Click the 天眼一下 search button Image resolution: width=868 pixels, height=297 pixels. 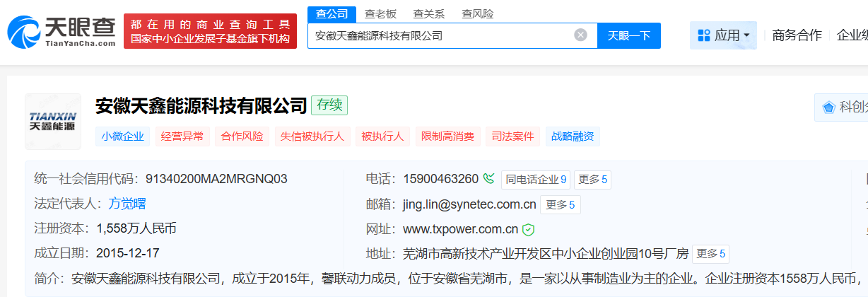629,35
